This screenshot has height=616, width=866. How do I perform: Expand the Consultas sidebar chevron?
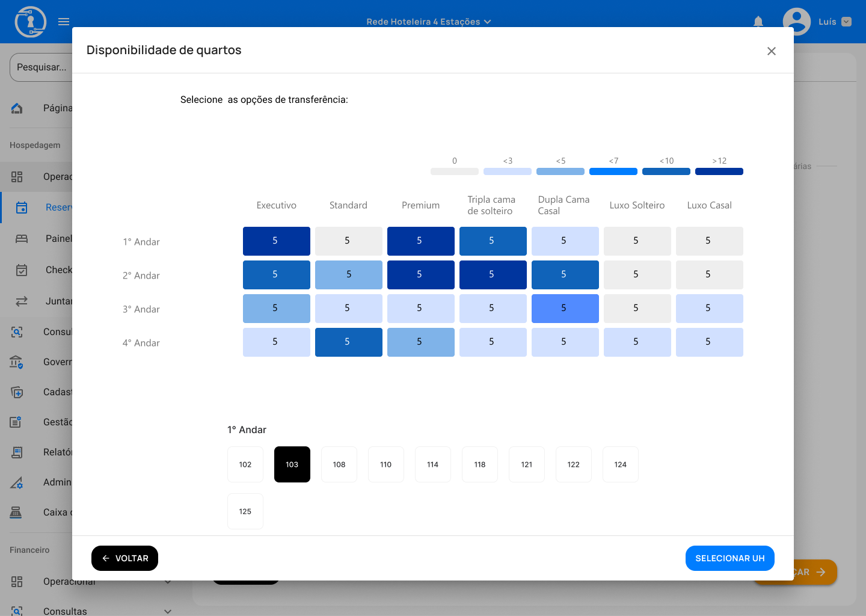tap(168, 611)
